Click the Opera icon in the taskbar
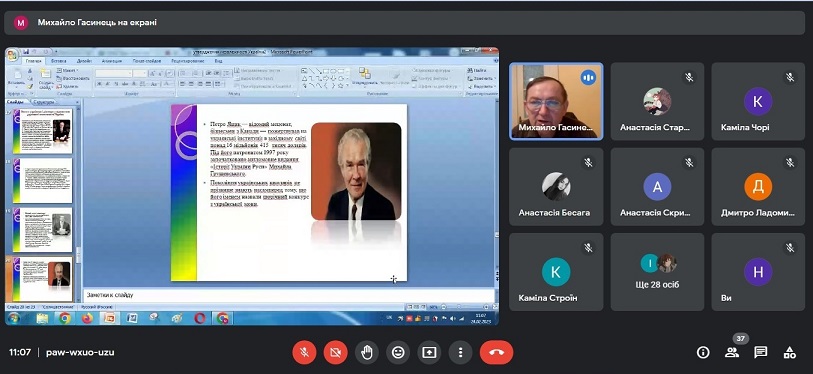Screen dimensions: 813x374 click(200, 318)
